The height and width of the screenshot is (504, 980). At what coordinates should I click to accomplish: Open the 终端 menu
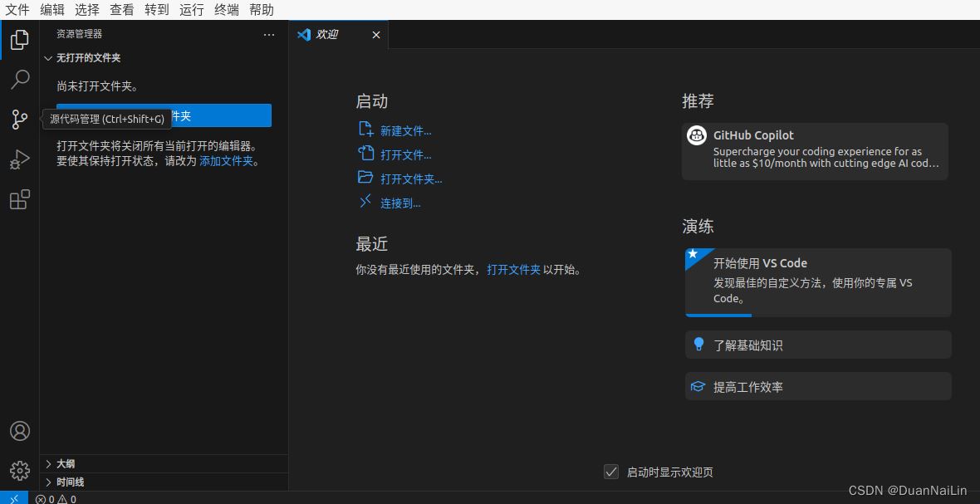click(226, 10)
